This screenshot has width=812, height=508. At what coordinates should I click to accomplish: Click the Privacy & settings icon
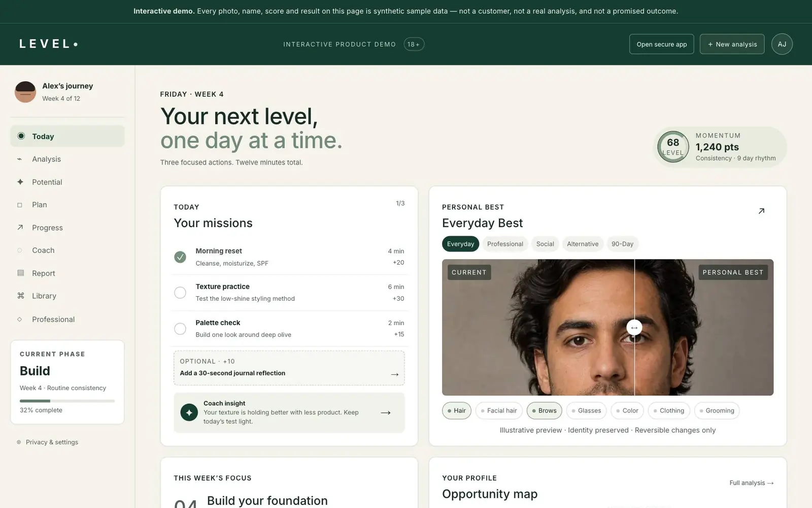pos(19,442)
